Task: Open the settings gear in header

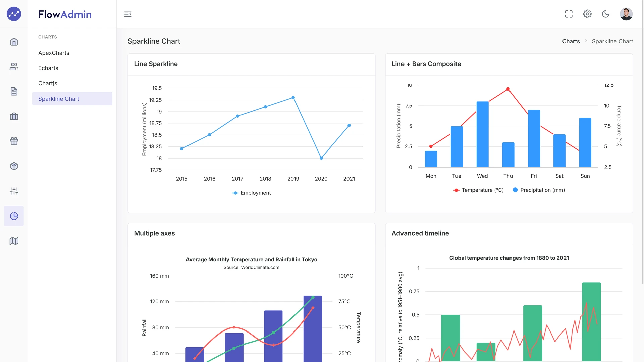Action: 587,14
